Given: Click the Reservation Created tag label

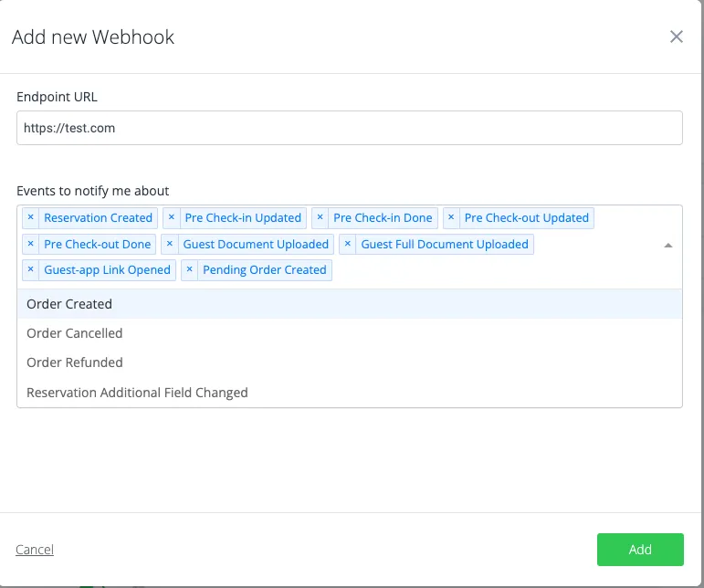Looking at the screenshot, I should [x=99, y=217].
